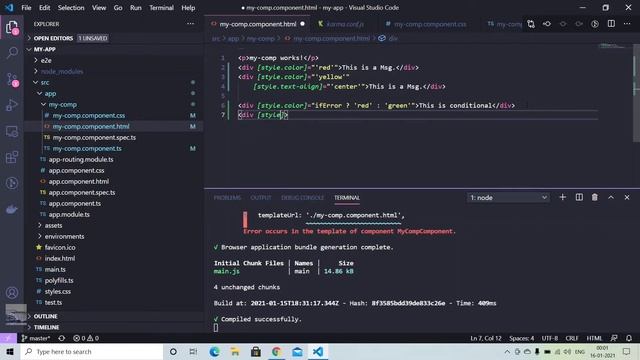This screenshot has width=640, height=360.
Task: Close the terminal panel
Action: (x=627, y=197)
